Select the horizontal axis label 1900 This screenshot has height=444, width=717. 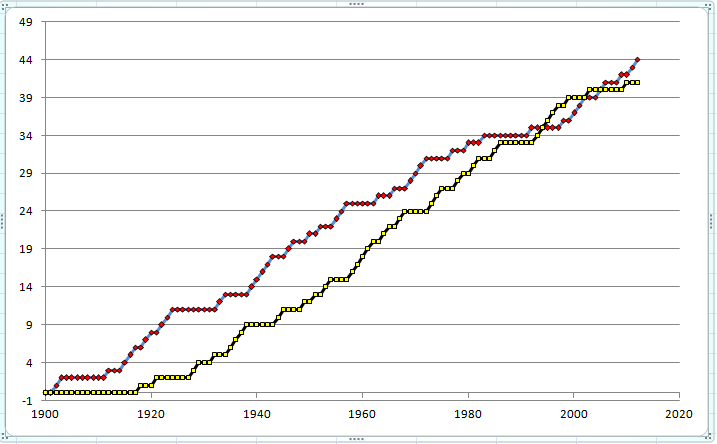coord(45,414)
